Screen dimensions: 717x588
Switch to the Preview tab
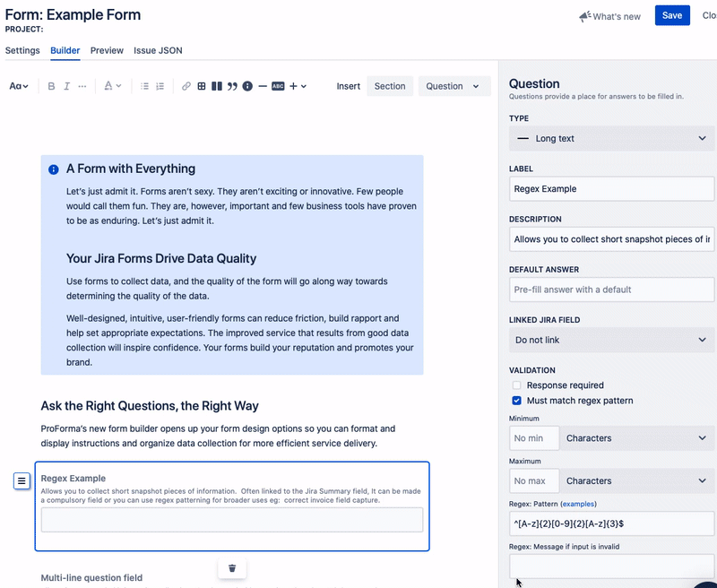pyautogui.click(x=107, y=51)
